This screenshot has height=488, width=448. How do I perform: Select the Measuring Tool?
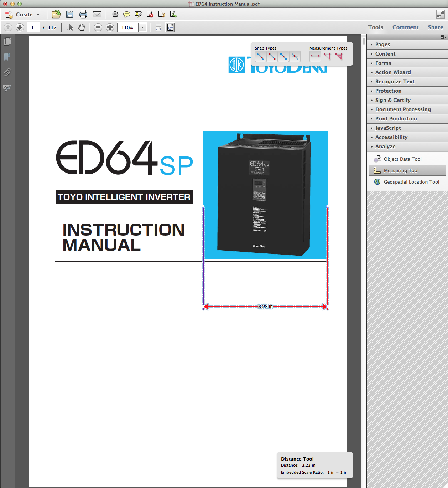tap(407, 170)
